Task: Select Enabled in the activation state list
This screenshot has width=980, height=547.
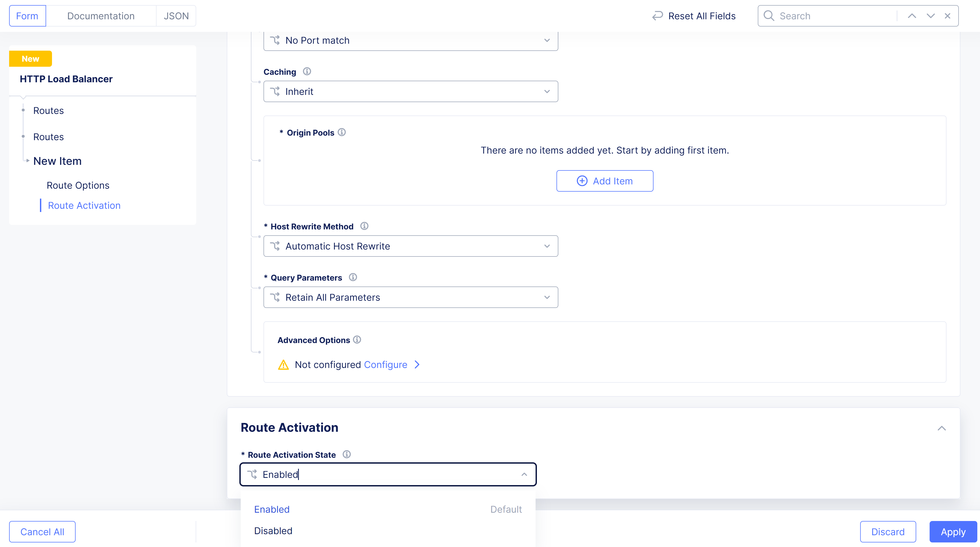Action: [x=271, y=509]
